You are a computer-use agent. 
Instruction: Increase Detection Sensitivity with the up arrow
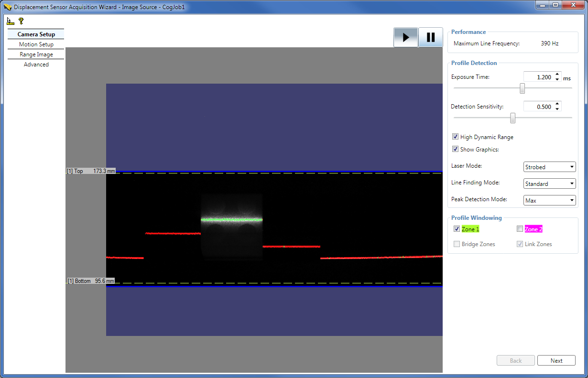pyautogui.click(x=557, y=104)
